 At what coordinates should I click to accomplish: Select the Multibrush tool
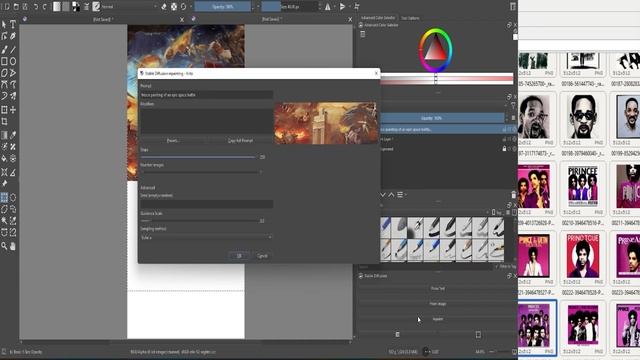click(x=13, y=96)
